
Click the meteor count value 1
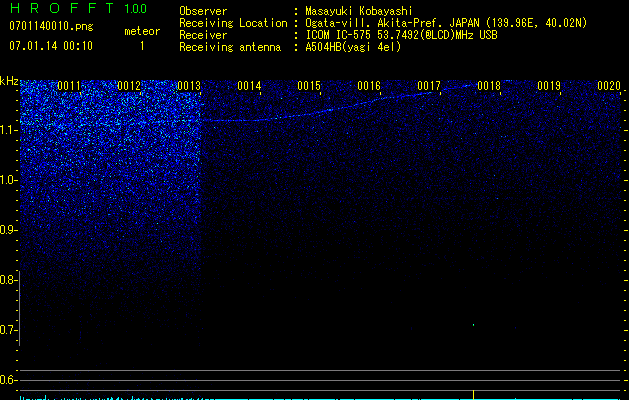click(x=142, y=46)
